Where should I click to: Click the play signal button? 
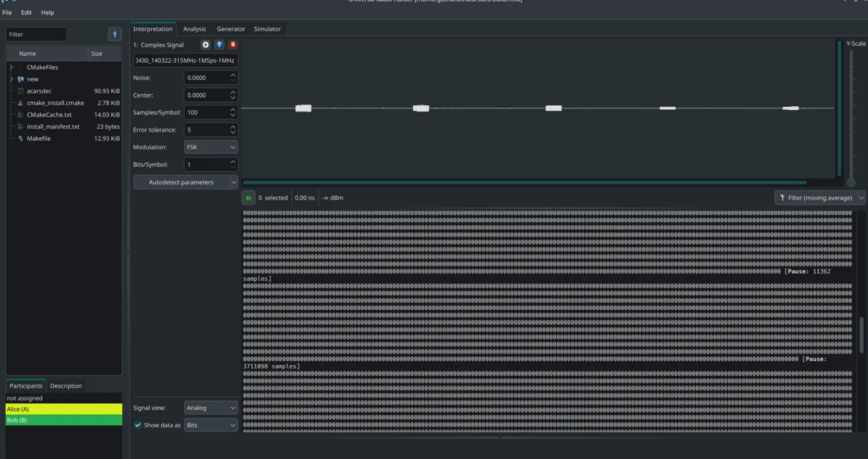point(206,44)
